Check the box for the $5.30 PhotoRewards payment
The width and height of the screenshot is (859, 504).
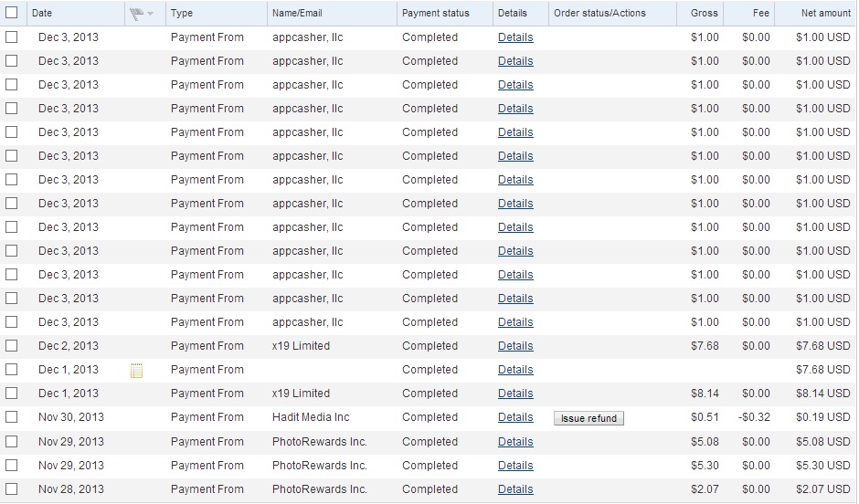[x=12, y=466]
